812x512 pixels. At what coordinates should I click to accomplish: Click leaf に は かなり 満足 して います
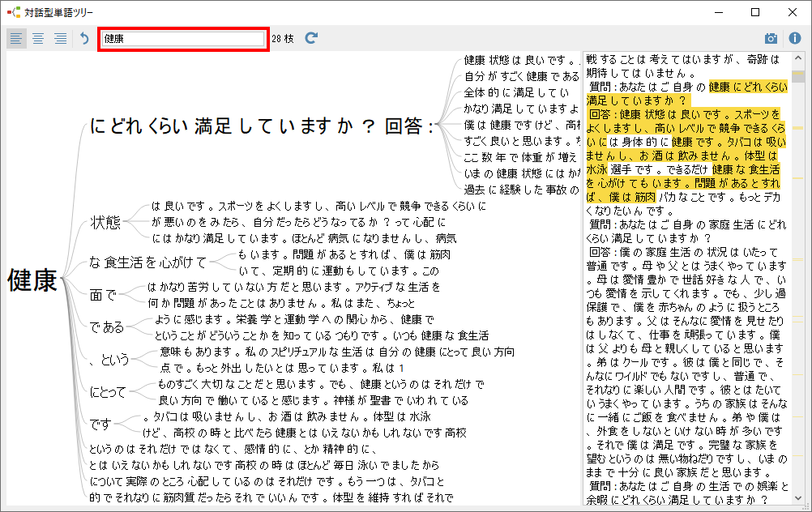(x=304, y=238)
